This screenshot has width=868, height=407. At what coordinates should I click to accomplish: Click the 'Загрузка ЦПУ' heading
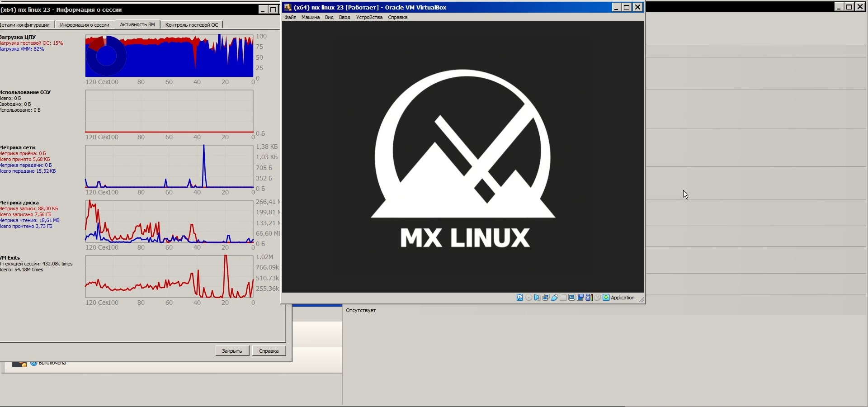18,37
